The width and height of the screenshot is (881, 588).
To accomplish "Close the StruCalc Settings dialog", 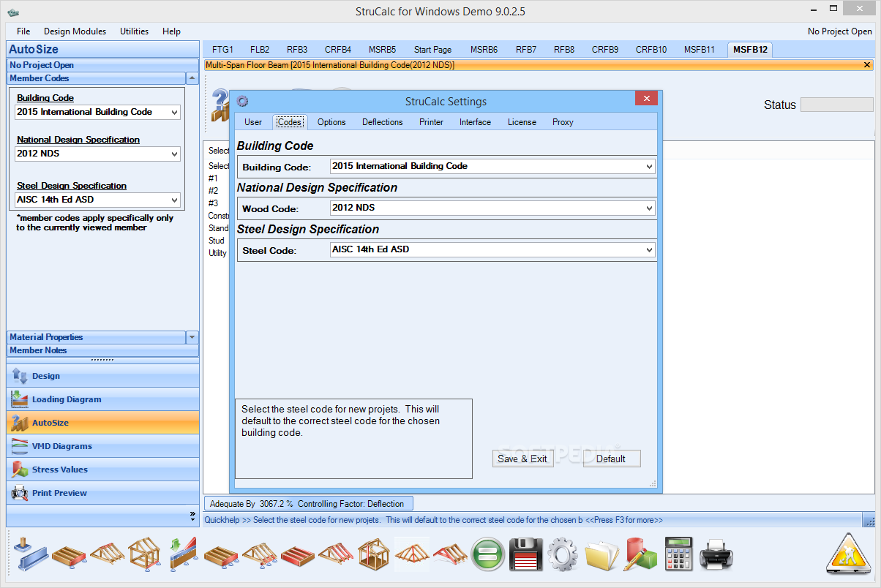I will pos(645,98).
